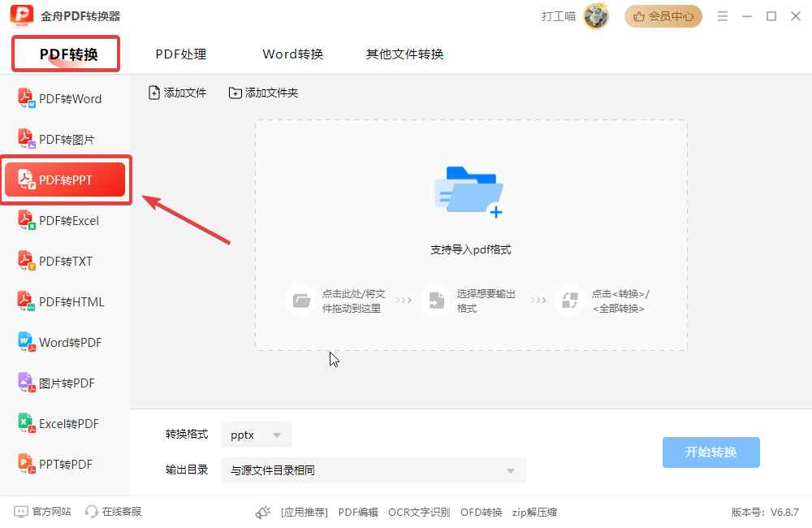The image size is (812, 528).
Task: Click the thumbs-up icon in 会员中心
Action: coord(639,16)
